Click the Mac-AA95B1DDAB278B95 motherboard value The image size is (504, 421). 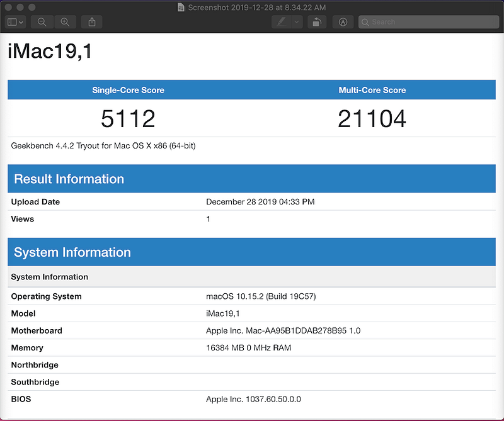[x=283, y=330]
